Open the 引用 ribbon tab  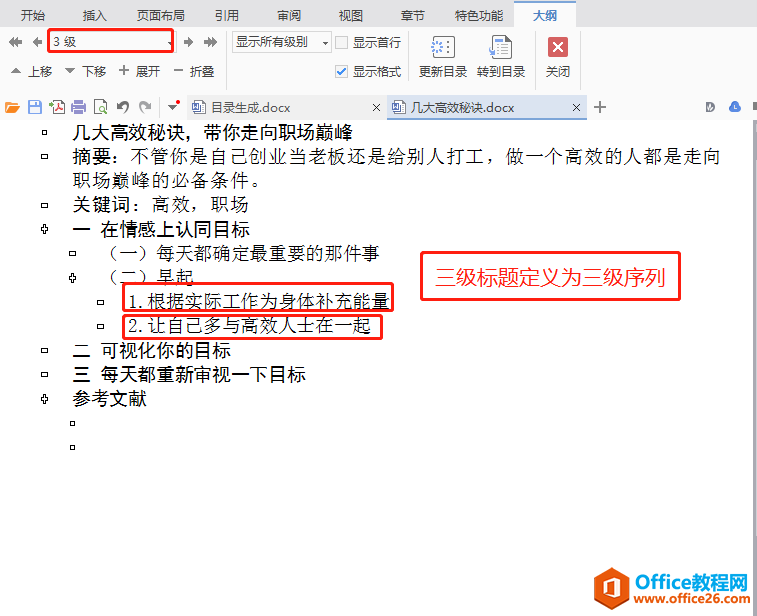point(227,15)
